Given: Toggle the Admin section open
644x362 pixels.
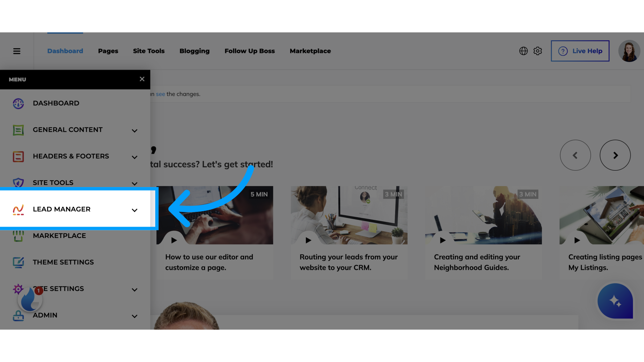Looking at the screenshot, I should click(x=134, y=316).
